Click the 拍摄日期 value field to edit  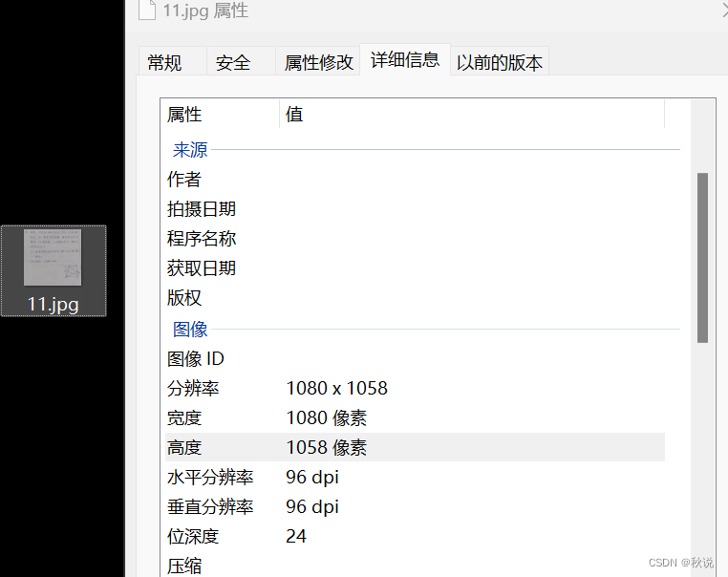[472, 209]
